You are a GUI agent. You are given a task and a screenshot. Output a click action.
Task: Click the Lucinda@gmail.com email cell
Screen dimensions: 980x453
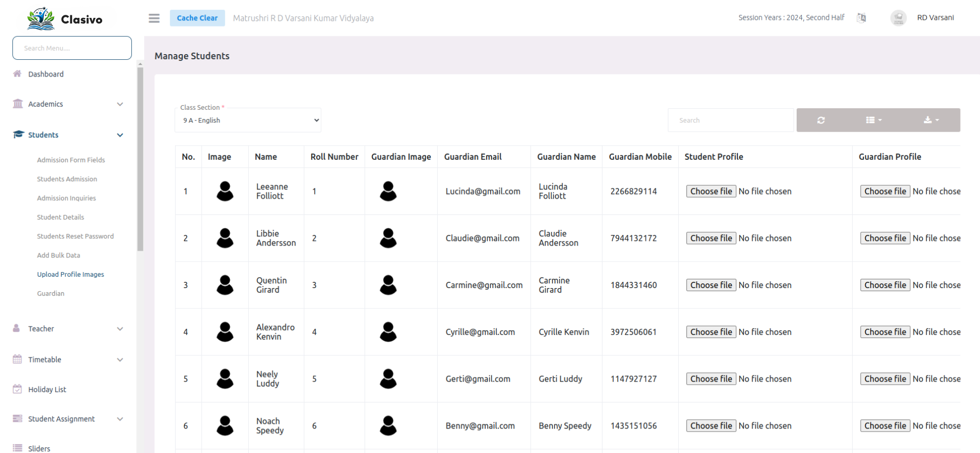[483, 191]
